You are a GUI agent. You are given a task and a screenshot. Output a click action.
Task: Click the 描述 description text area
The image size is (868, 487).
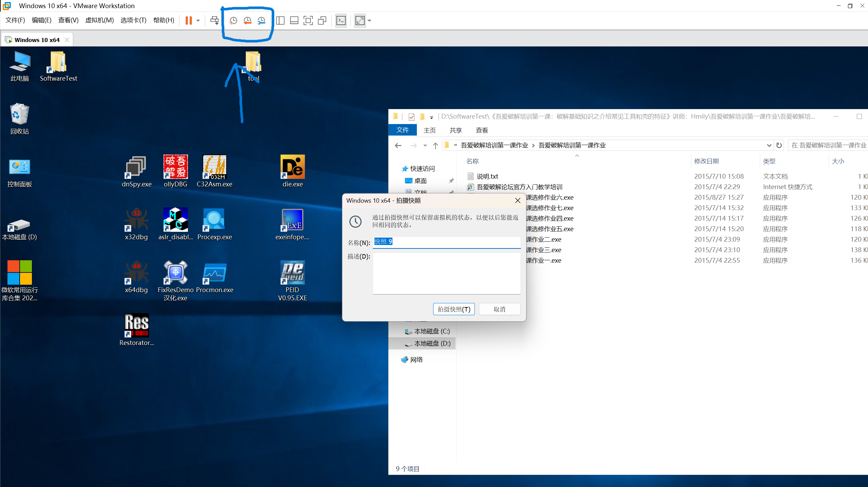coord(446,273)
